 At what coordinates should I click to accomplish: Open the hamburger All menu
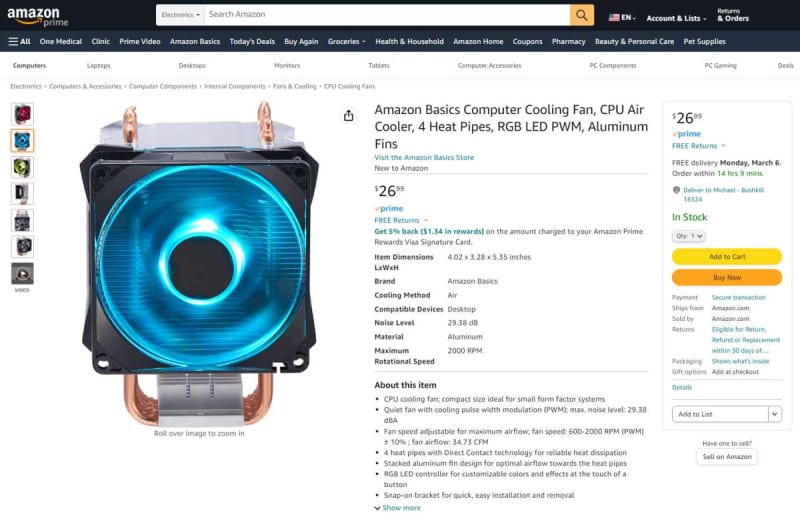point(19,41)
